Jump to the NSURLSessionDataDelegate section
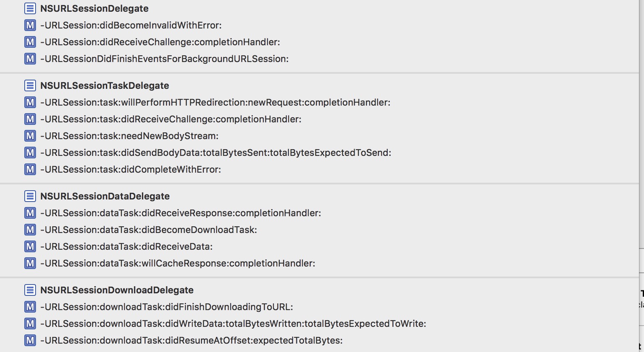 (105, 196)
